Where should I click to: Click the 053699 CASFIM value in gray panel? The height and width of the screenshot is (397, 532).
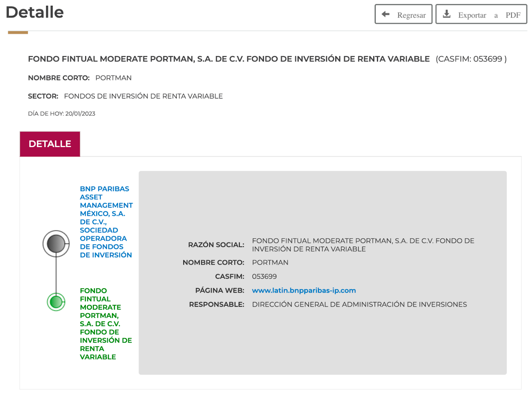[264, 276]
